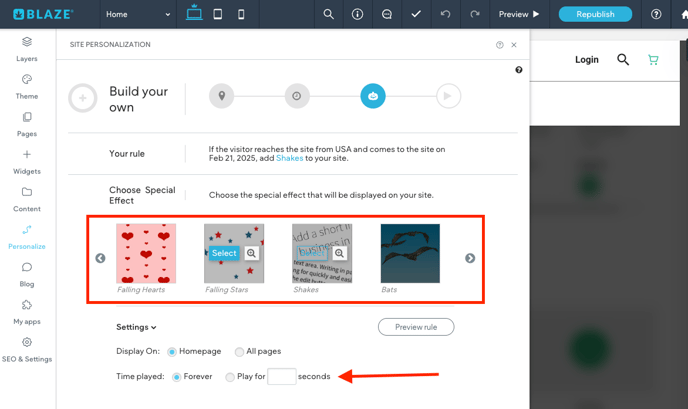Open SEO & Settings in sidebar

pos(27,349)
